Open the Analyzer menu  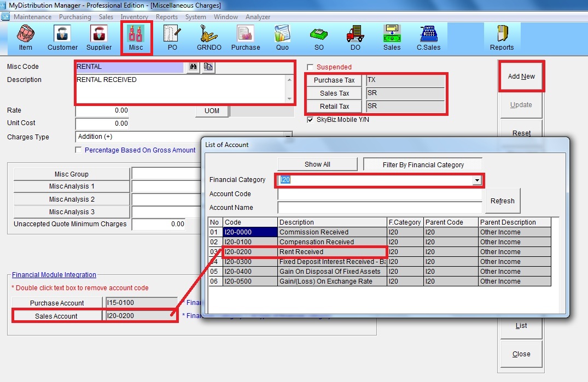click(x=258, y=17)
